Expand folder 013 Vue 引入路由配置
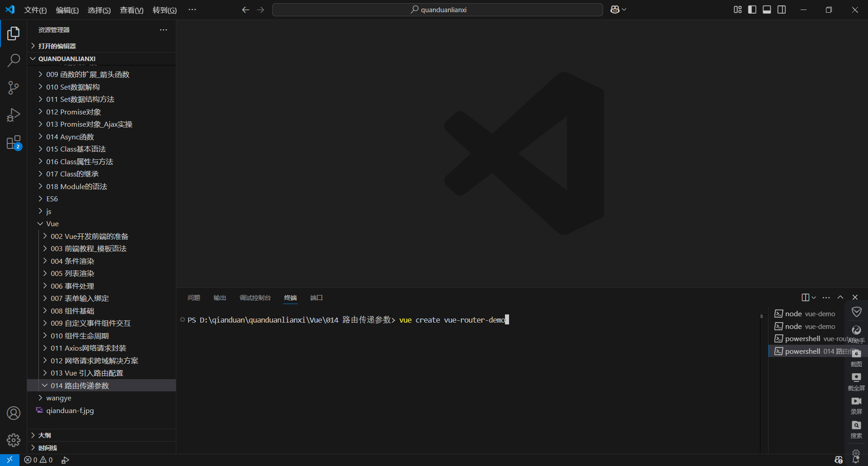The height and width of the screenshot is (466, 868). [x=102, y=373]
